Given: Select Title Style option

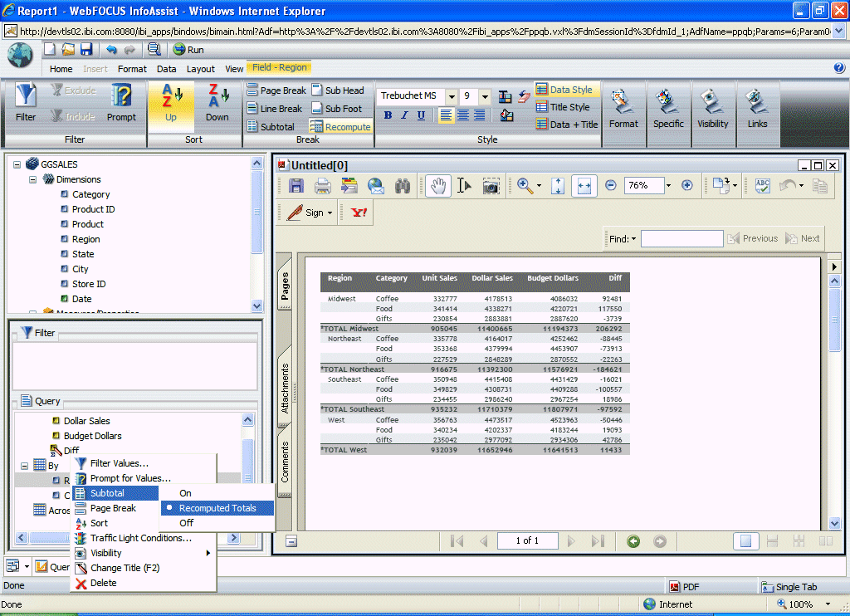Looking at the screenshot, I should 563,107.
